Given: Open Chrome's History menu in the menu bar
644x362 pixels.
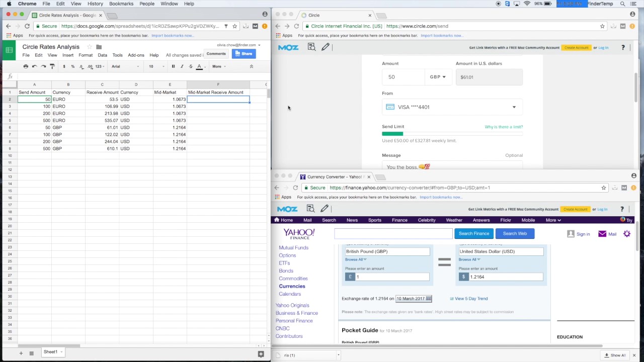Looking at the screenshot, I should pyautogui.click(x=95, y=4).
